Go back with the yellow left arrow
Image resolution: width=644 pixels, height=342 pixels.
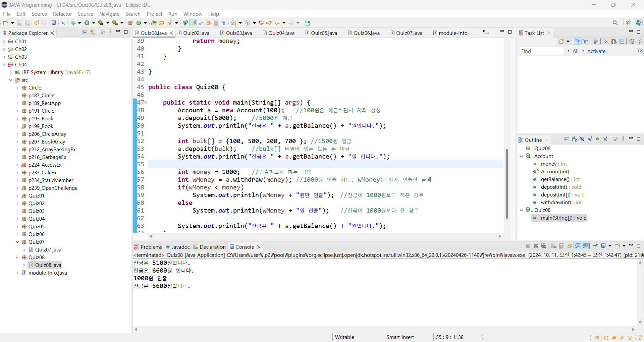coord(277,23)
